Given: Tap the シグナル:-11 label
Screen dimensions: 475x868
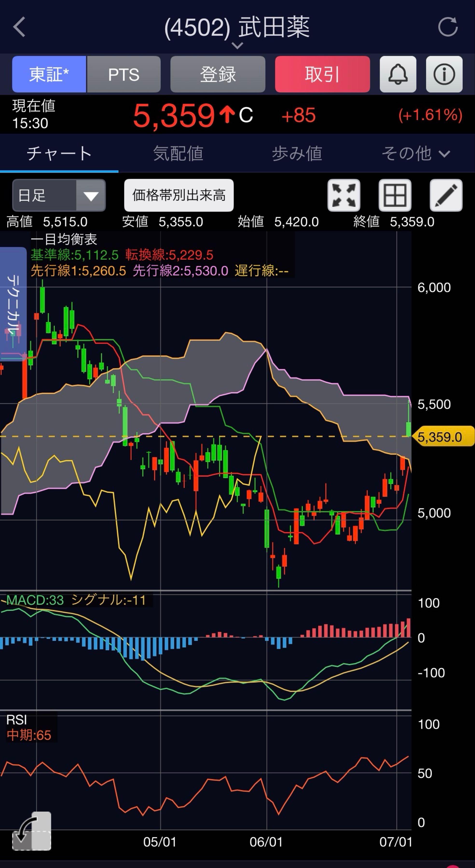Looking at the screenshot, I should pyautogui.click(x=109, y=600).
